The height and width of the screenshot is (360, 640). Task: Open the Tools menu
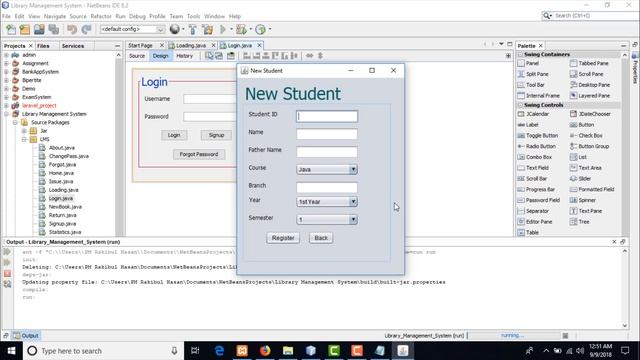coord(193,16)
